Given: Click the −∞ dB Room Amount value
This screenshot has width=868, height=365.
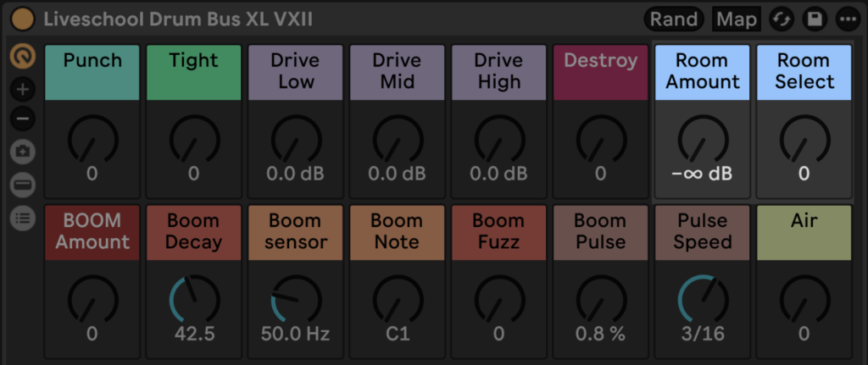Looking at the screenshot, I should click(x=702, y=174).
